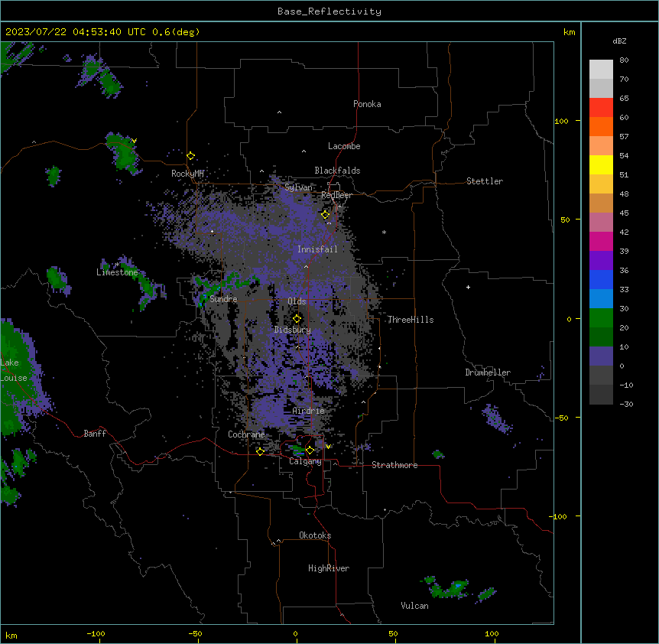Click the magenta 42 dBZ legend swatch

point(601,241)
